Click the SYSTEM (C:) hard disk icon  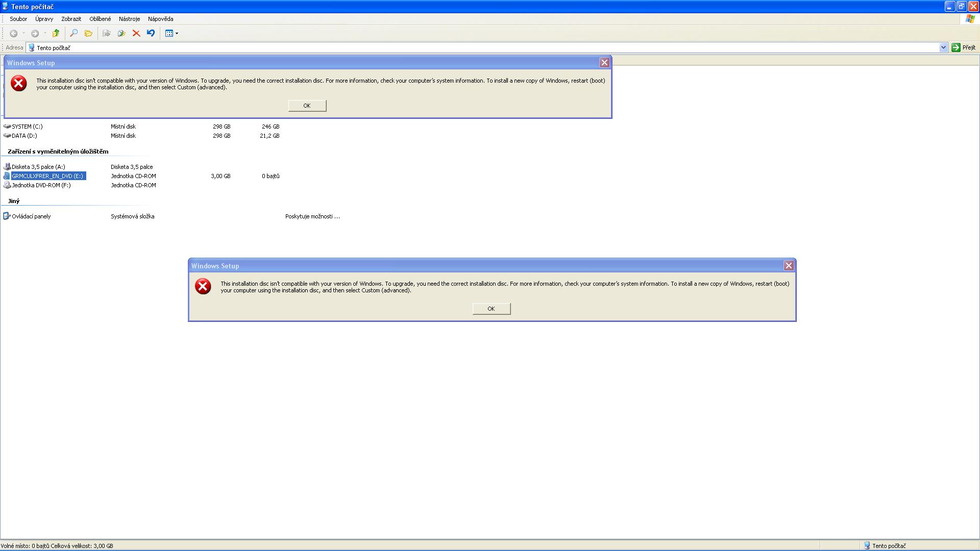(x=7, y=126)
